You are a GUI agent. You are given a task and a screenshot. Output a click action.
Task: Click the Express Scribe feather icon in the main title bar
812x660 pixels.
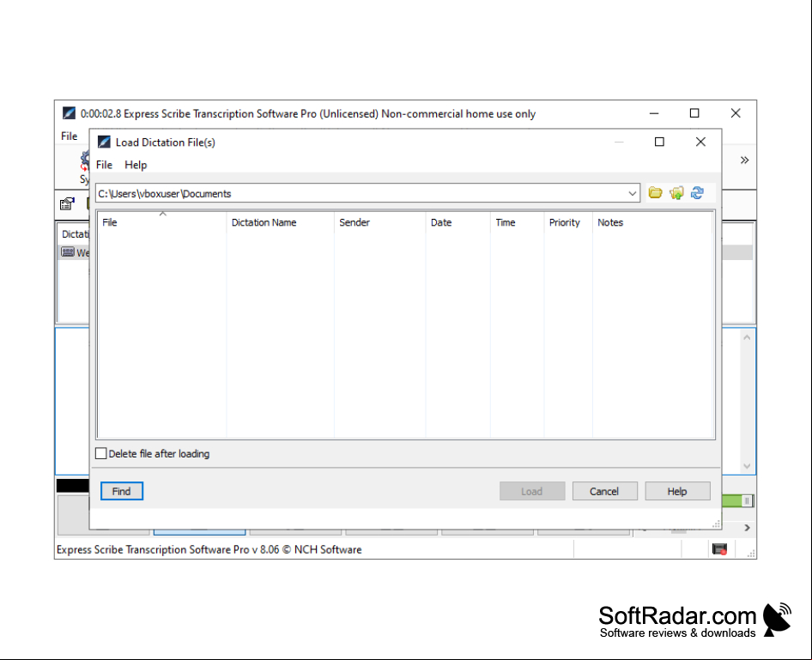click(69, 113)
